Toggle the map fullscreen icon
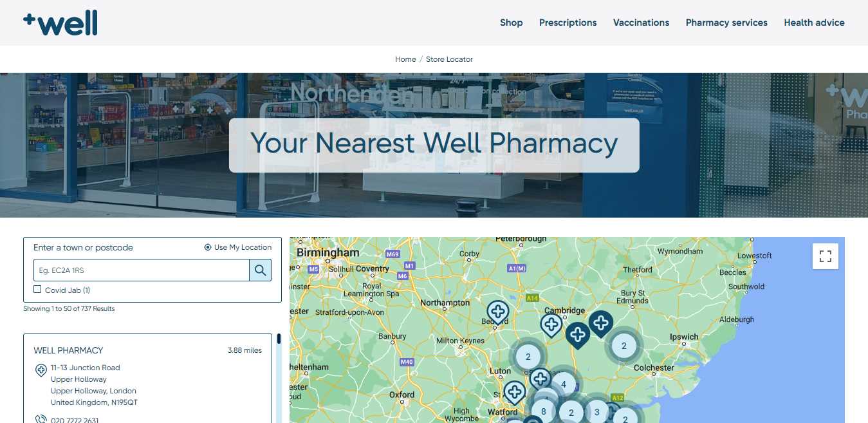The image size is (868, 423). (826, 256)
